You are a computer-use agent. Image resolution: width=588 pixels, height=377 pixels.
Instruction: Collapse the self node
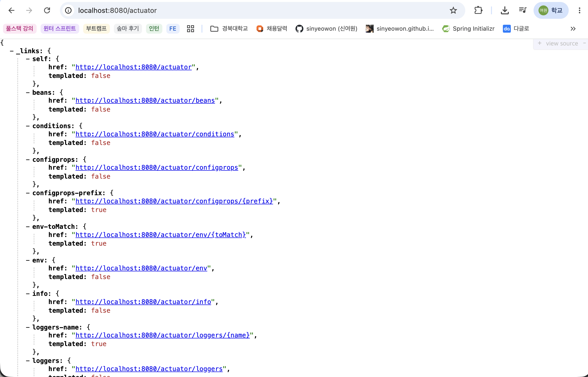(x=28, y=59)
